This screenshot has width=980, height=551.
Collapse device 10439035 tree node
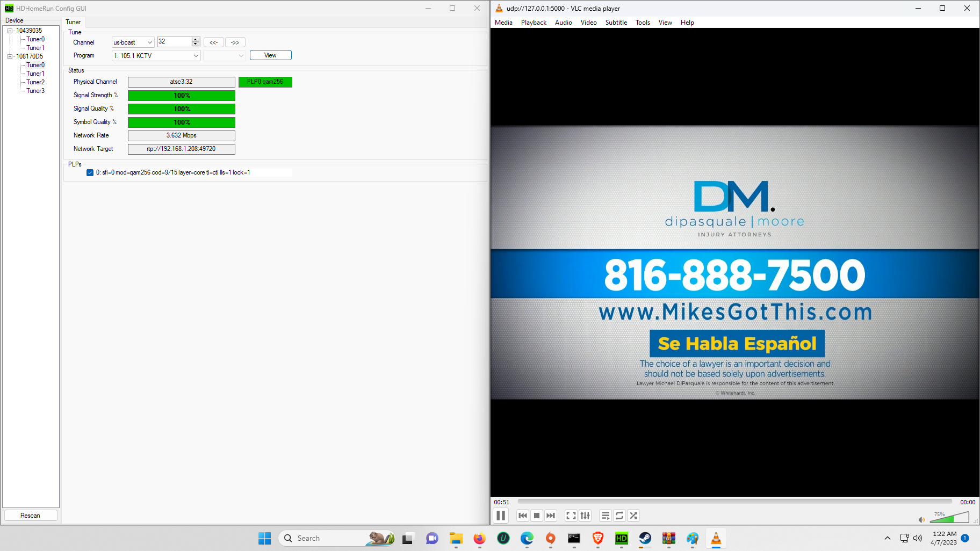(x=10, y=31)
